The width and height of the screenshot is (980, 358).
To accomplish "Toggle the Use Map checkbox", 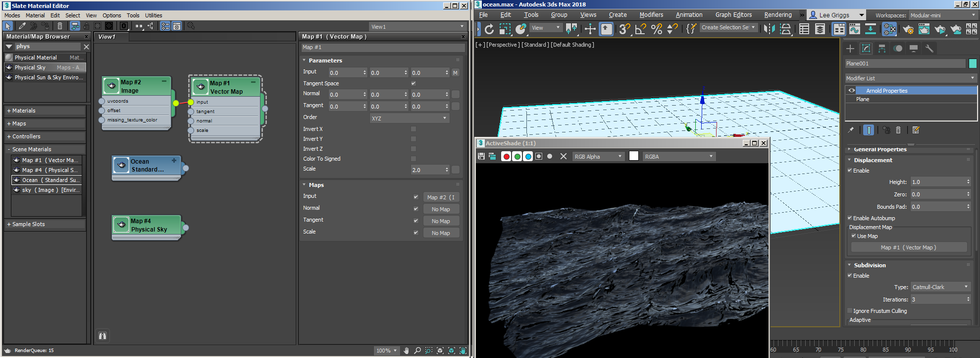I will click(x=854, y=236).
